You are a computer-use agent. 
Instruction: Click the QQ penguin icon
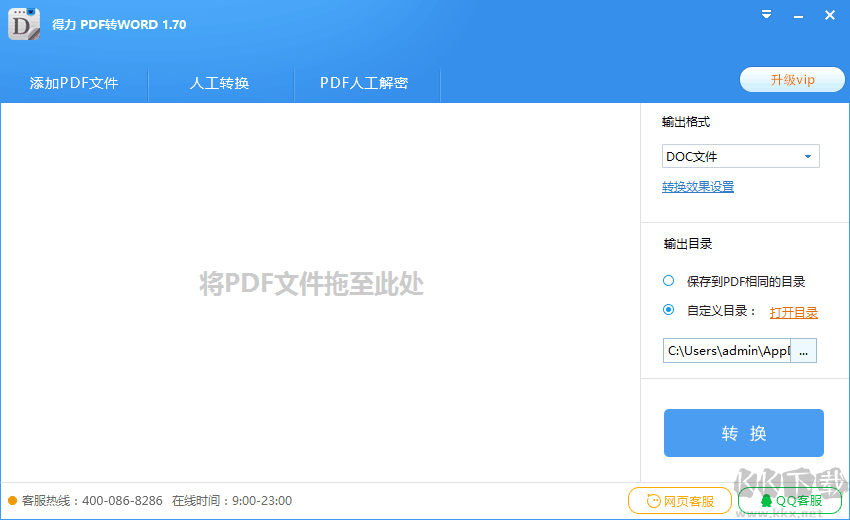click(x=767, y=500)
